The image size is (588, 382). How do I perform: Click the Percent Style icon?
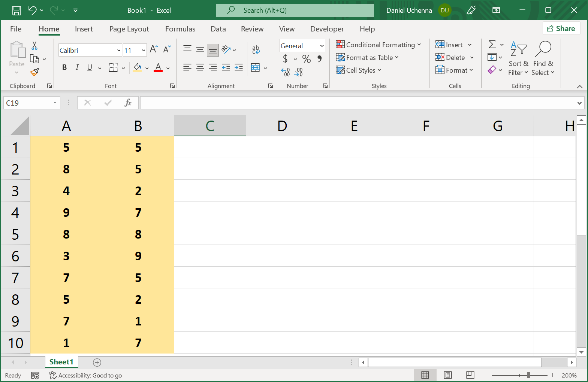[x=306, y=59]
